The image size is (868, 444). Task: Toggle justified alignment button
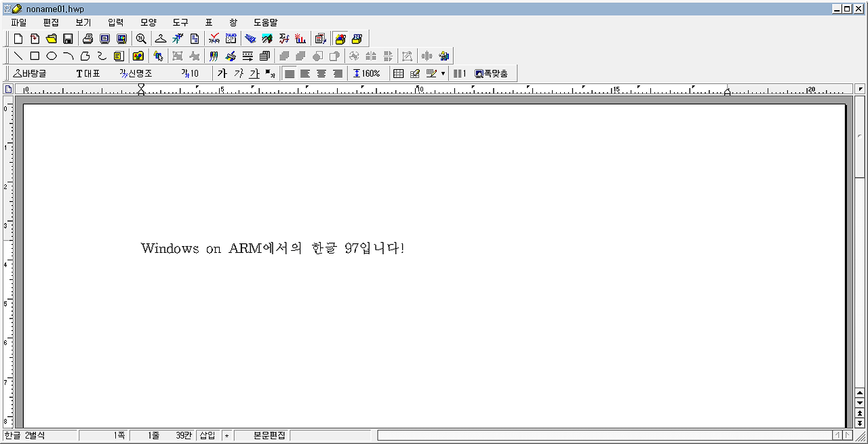click(290, 73)
